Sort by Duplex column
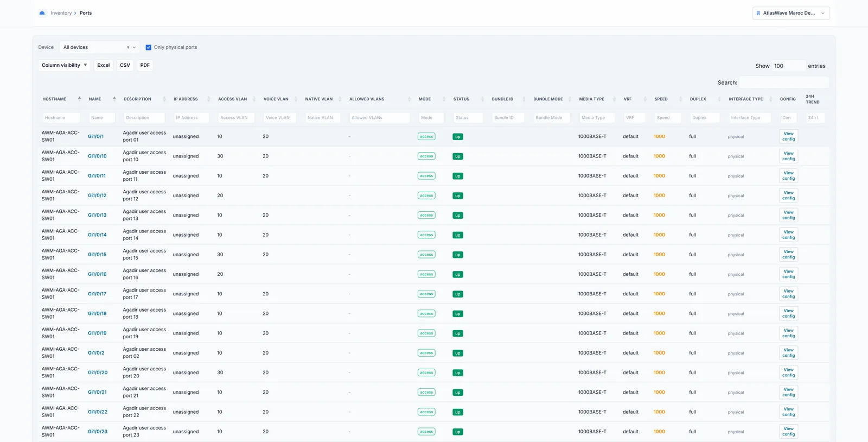The image size is (868, 442). tap(705, 99)
